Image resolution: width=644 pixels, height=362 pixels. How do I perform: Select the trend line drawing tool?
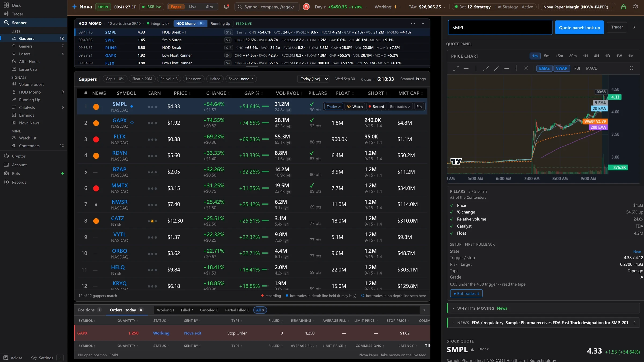tap(456, 68)
